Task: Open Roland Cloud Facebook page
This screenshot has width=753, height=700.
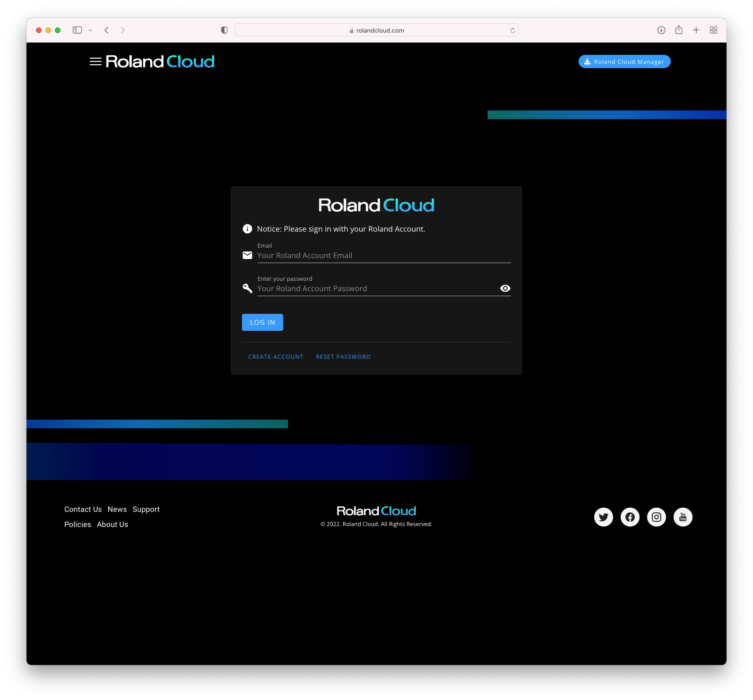Action: coord(630,517)
